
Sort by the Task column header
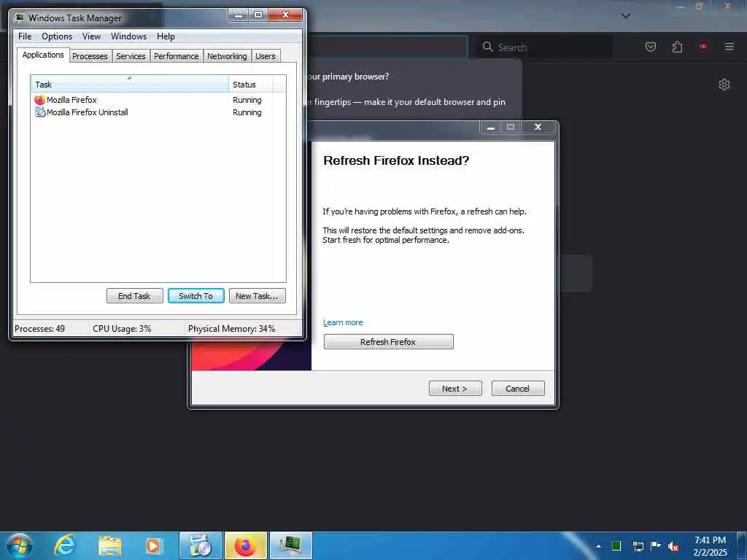130,85
